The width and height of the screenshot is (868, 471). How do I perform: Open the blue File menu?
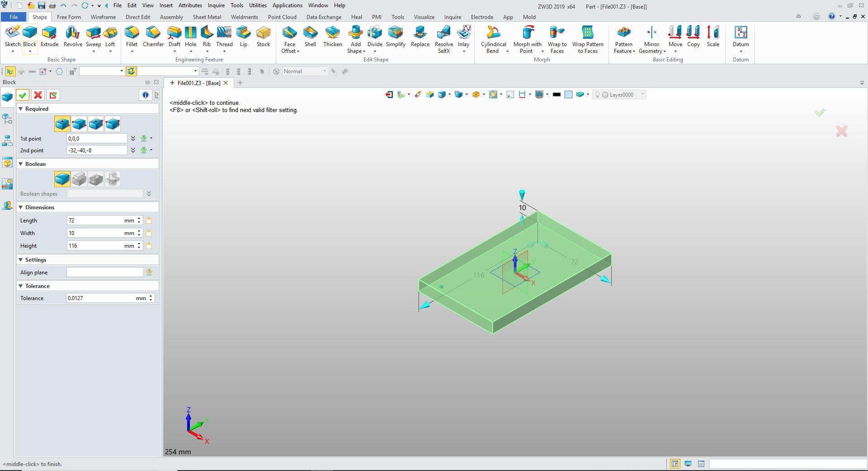[14, 17]
